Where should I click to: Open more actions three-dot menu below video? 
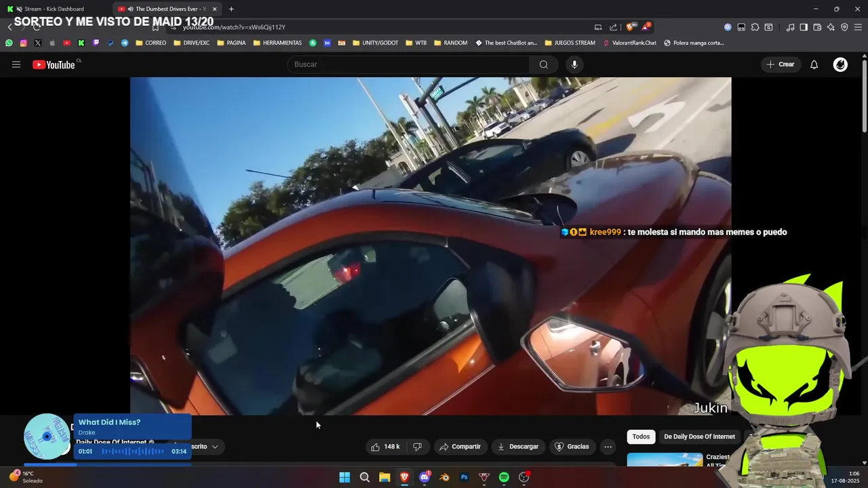tap(608, 447)
